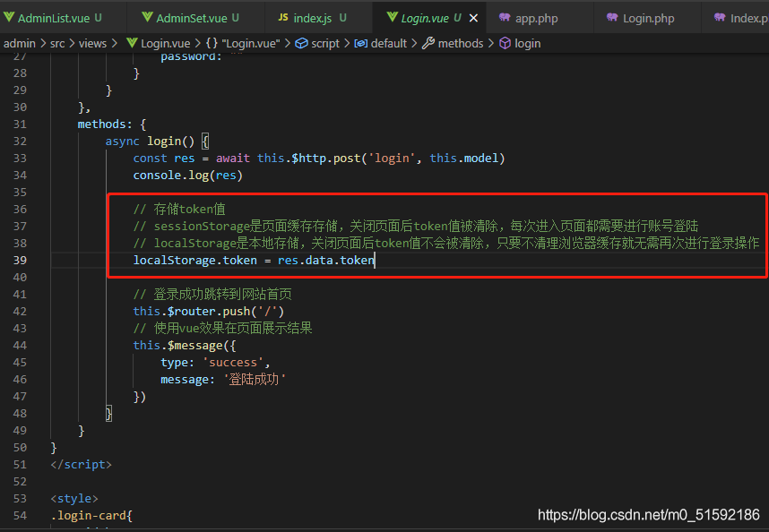The width and height of the screenshot is (769, 532).
Task: Close the Login.vue tab
Action: pos(473,18)
